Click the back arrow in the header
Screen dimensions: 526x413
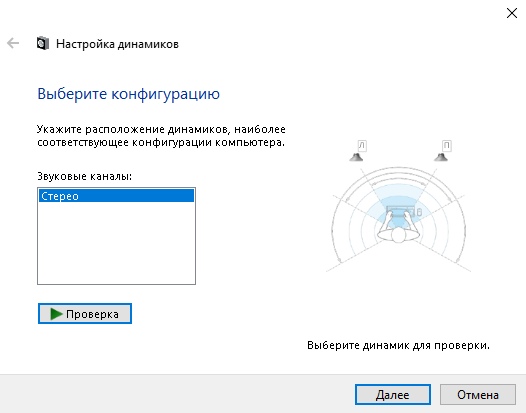pyautogui.click(x=13, y=43)
